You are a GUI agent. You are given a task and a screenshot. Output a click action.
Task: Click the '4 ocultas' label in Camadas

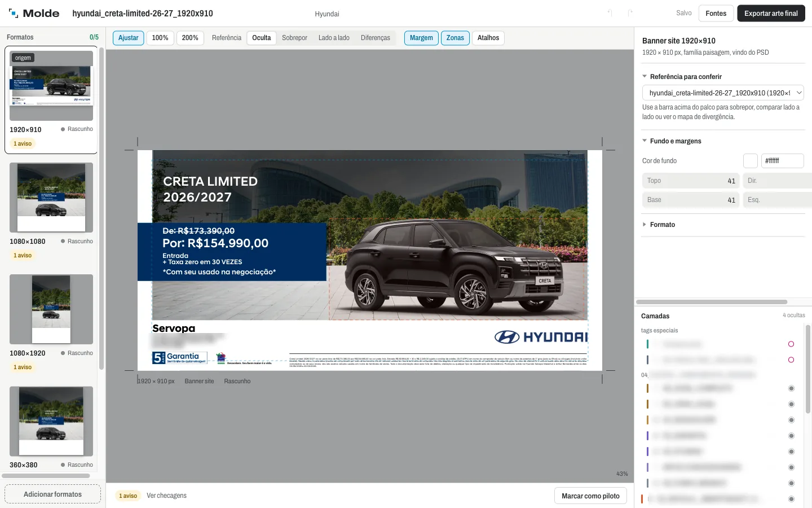pyautogui.click(x=794, y=316)
